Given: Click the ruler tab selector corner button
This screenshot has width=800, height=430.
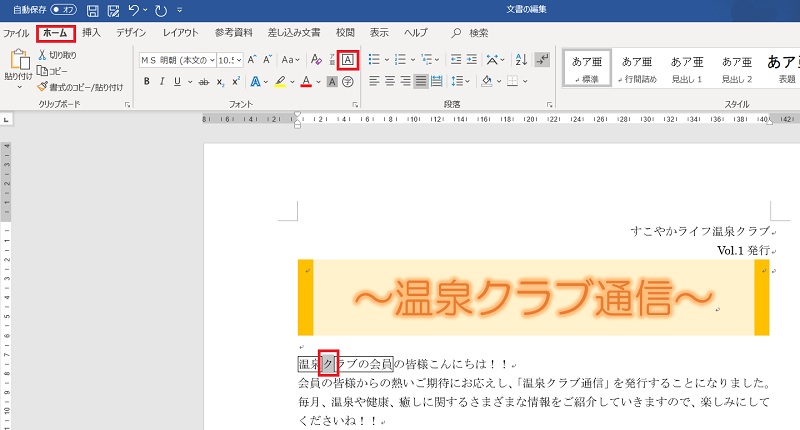Looking at the screenshot, I should 6,119.
